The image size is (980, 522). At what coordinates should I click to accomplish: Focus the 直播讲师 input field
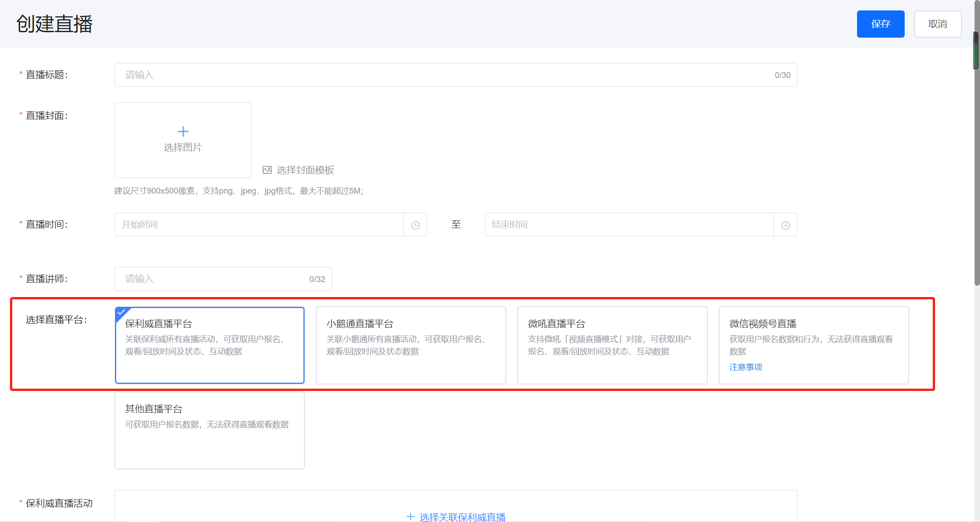pyautogui.click(x=223, y=279)
